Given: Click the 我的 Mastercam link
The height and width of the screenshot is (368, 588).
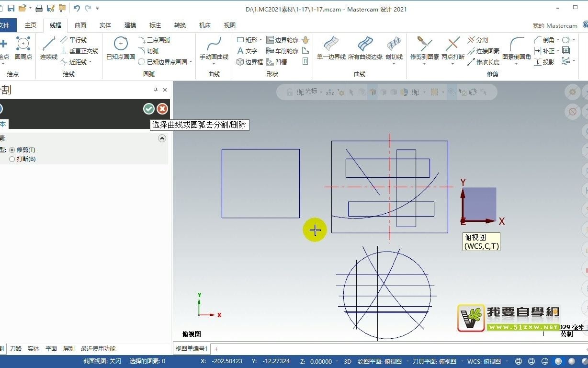Looking at the screenshot, I should point(555,26).
